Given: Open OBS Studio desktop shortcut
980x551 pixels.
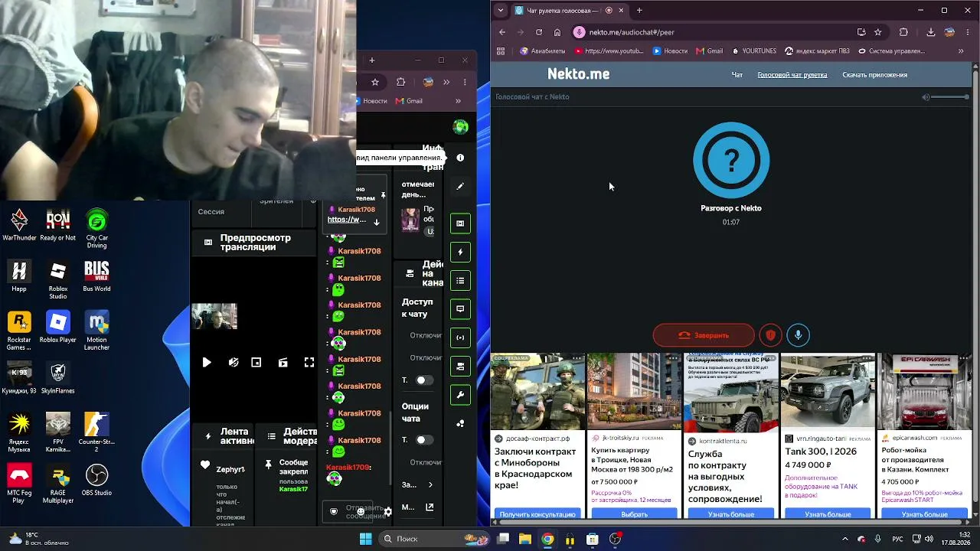Looking at the screenshot, I should [96, 480].
